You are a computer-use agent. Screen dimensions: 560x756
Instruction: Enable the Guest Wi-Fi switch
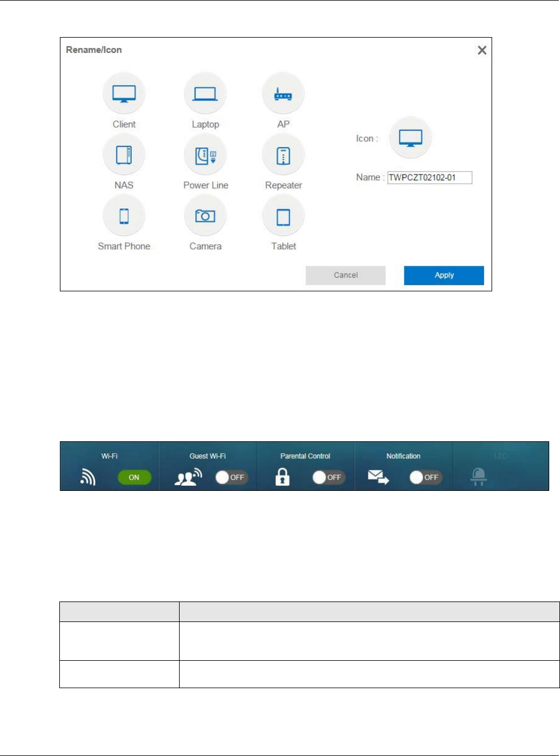pos(232,477)
